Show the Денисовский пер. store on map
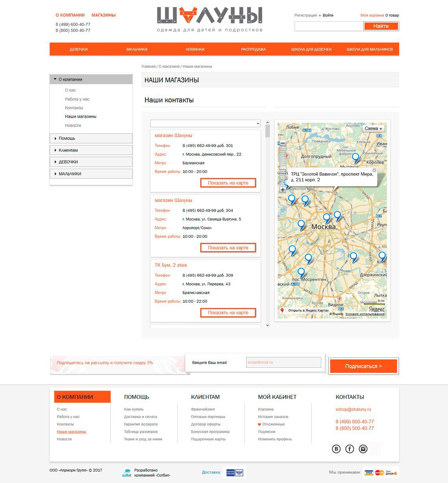448x483 pixels. 228,183
